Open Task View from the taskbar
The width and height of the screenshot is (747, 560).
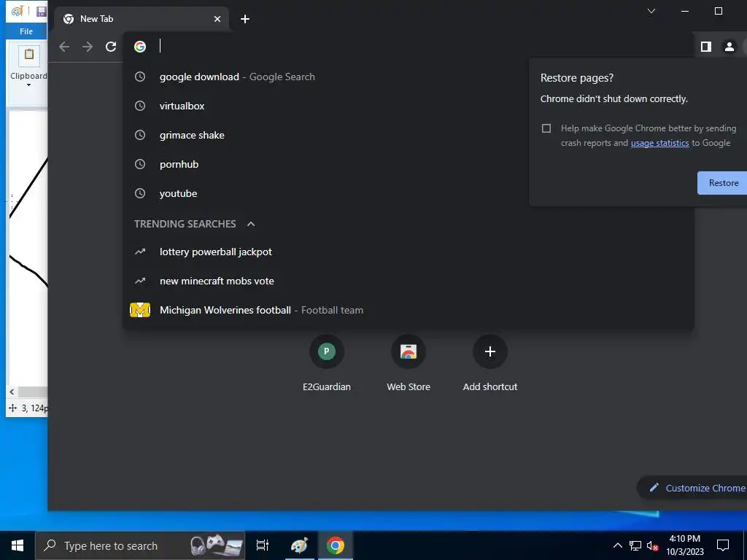pos(263,545)
